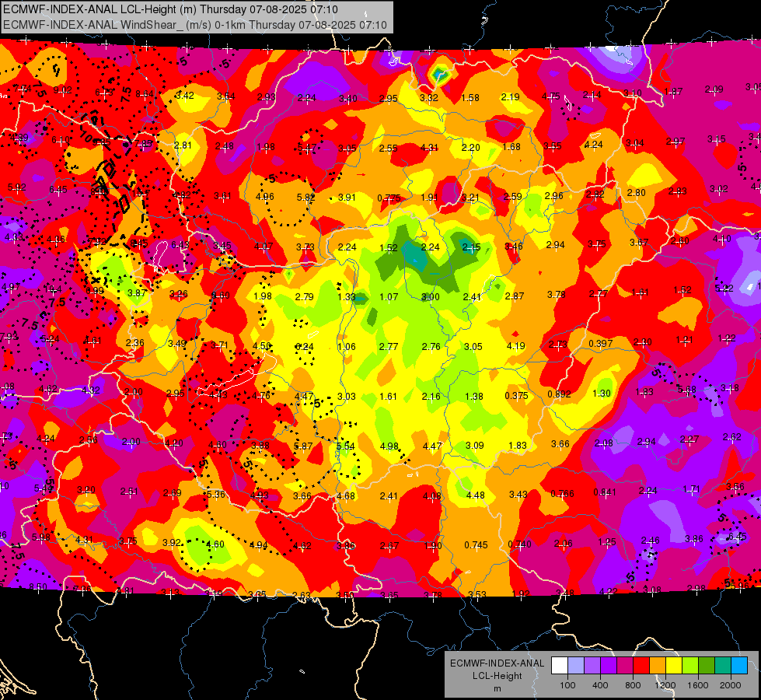Click the LCL-Height label in the legend
Screen dimensions: 761x700
tap(497, 676)
